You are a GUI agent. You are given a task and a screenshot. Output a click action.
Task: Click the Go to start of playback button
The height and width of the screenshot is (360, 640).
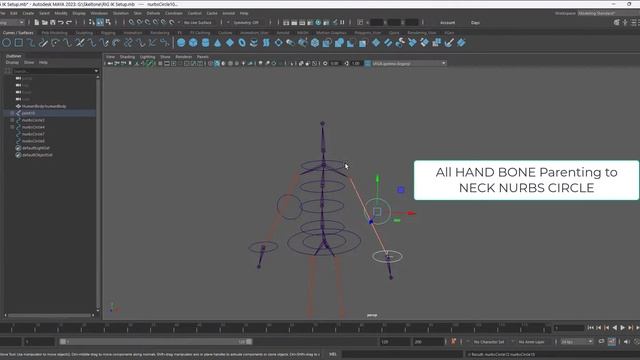click(x=591, y=328)
